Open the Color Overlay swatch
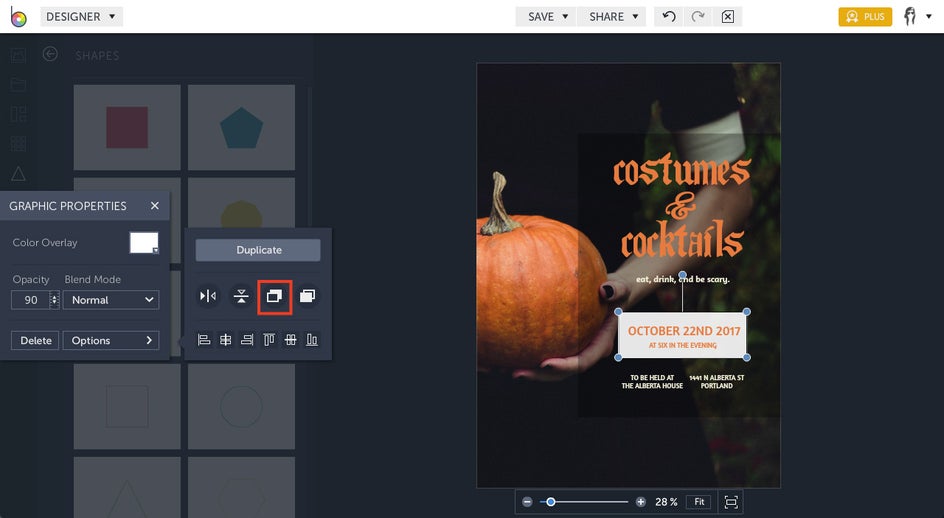 click(x=144, y=243)
